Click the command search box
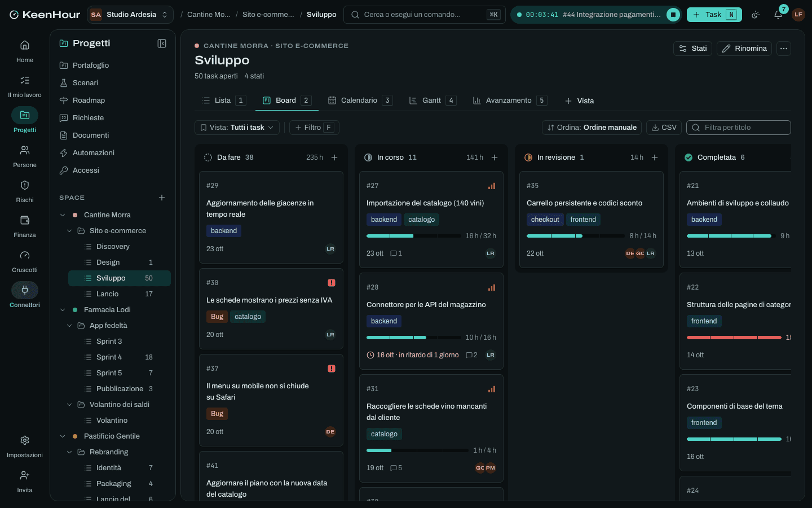812x508 pixels. 425,15
